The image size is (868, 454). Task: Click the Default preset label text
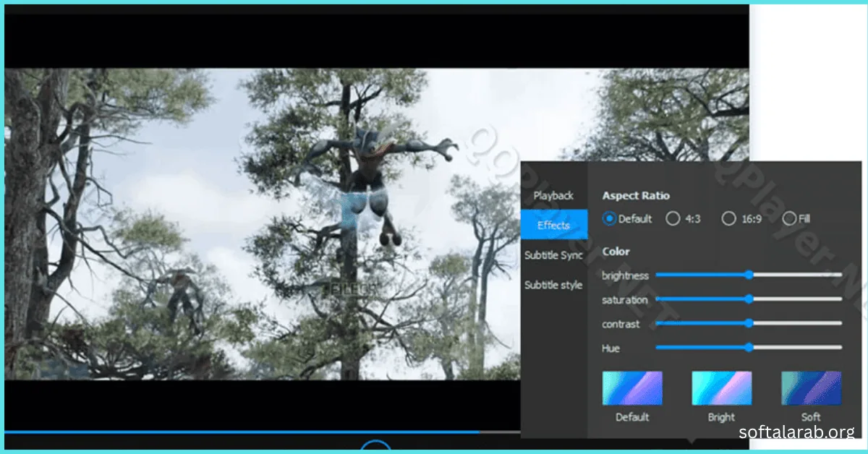632,417
